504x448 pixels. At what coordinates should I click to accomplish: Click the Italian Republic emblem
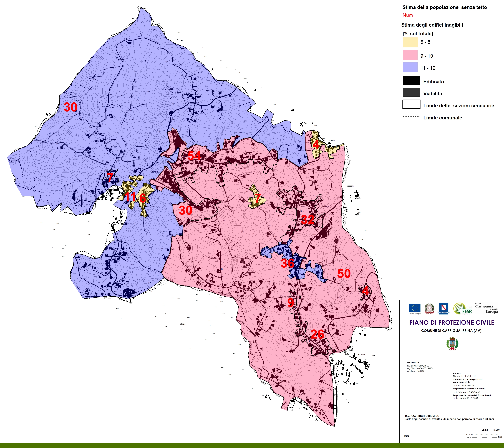[429, 309]
